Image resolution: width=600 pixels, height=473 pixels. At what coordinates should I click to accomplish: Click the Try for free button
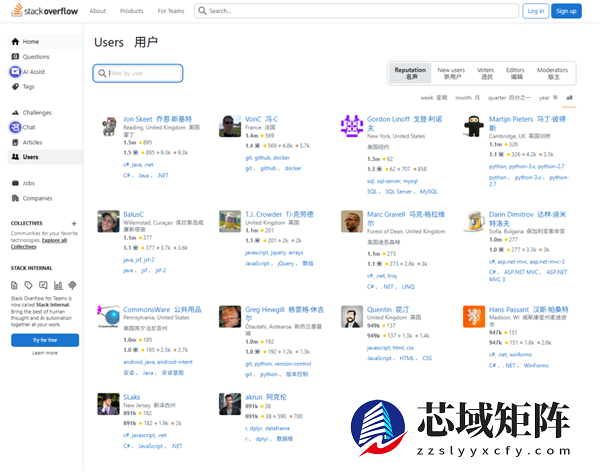tap(45, 340)
